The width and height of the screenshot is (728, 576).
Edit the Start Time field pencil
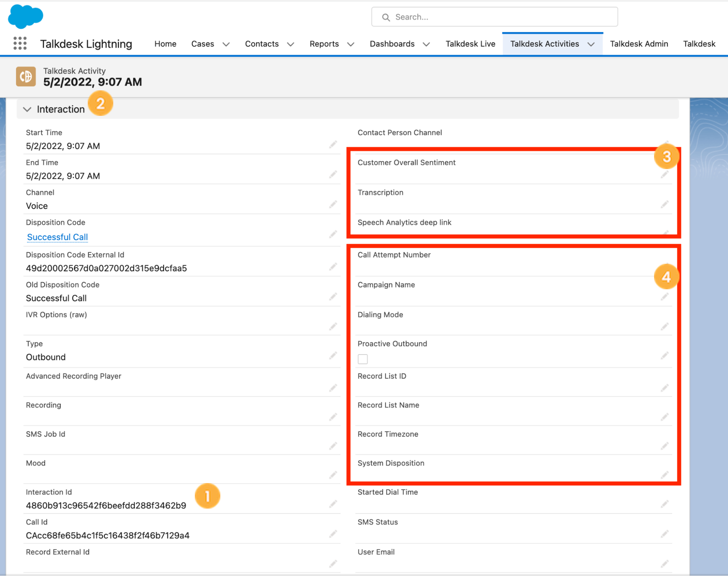[333, 145]
